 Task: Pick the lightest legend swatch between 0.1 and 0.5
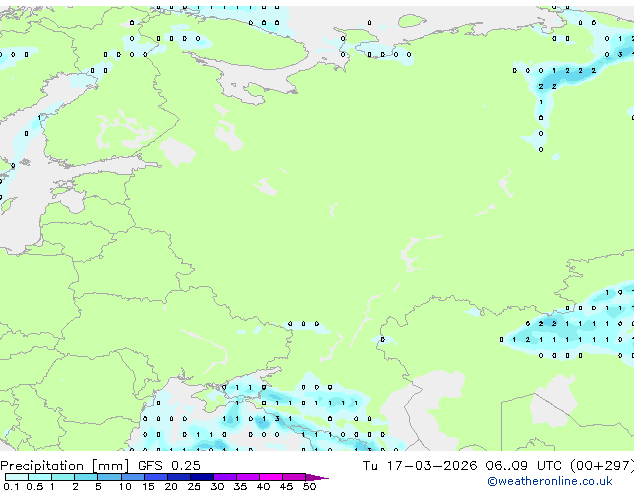17,477
